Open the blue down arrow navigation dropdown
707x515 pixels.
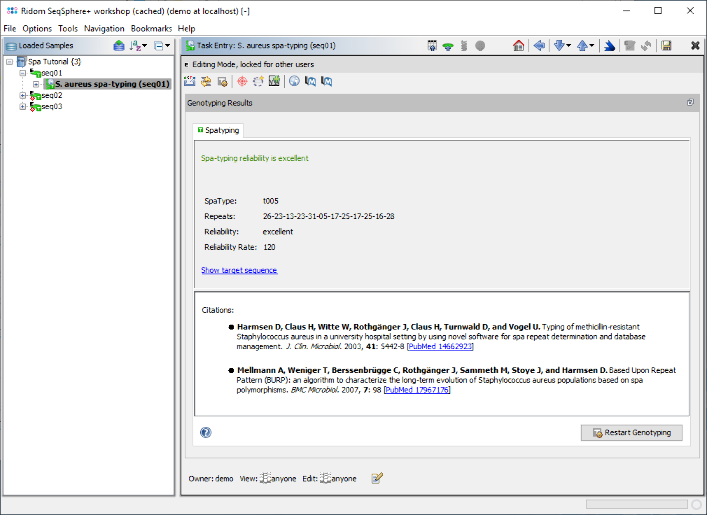562,46
